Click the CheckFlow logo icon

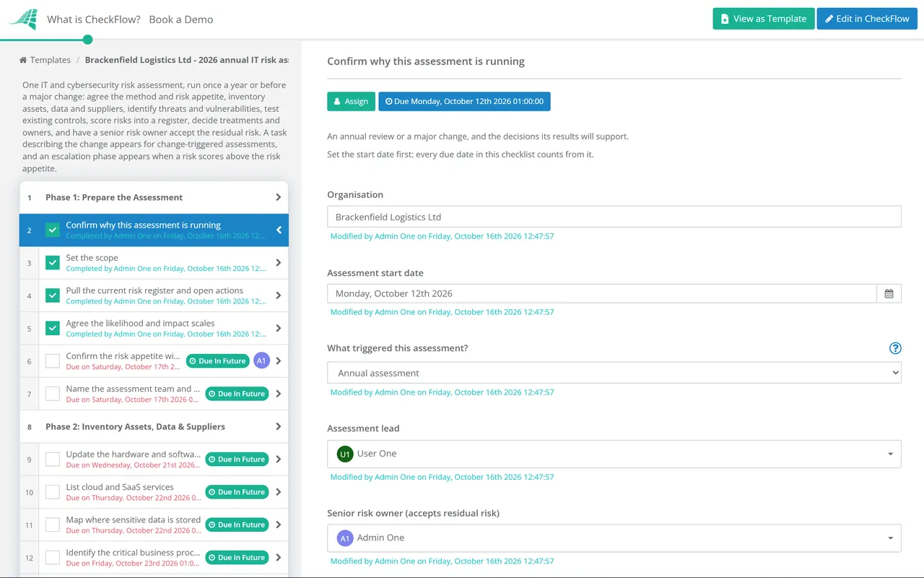[x=22, y=19]
